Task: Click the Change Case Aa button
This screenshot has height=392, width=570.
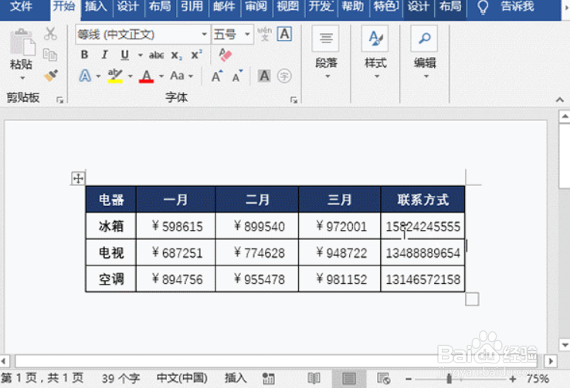Action: click(177, 76)
